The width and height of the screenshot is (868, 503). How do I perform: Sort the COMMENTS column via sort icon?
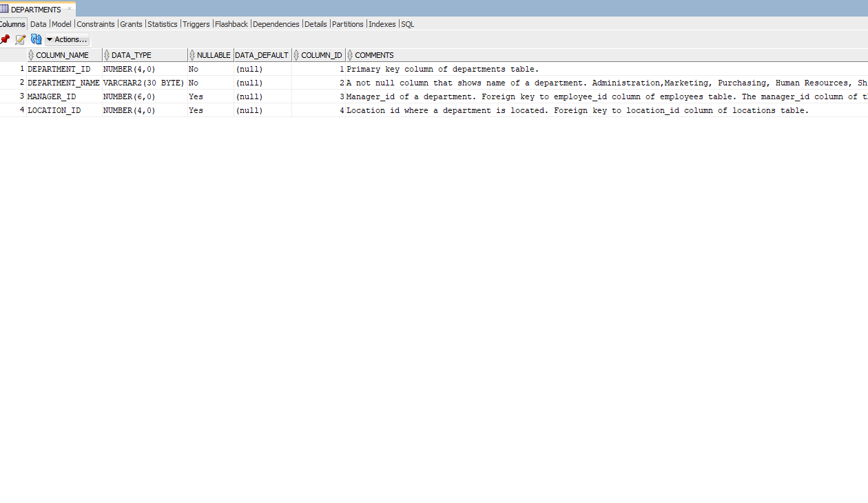click(x=350, y=54)
